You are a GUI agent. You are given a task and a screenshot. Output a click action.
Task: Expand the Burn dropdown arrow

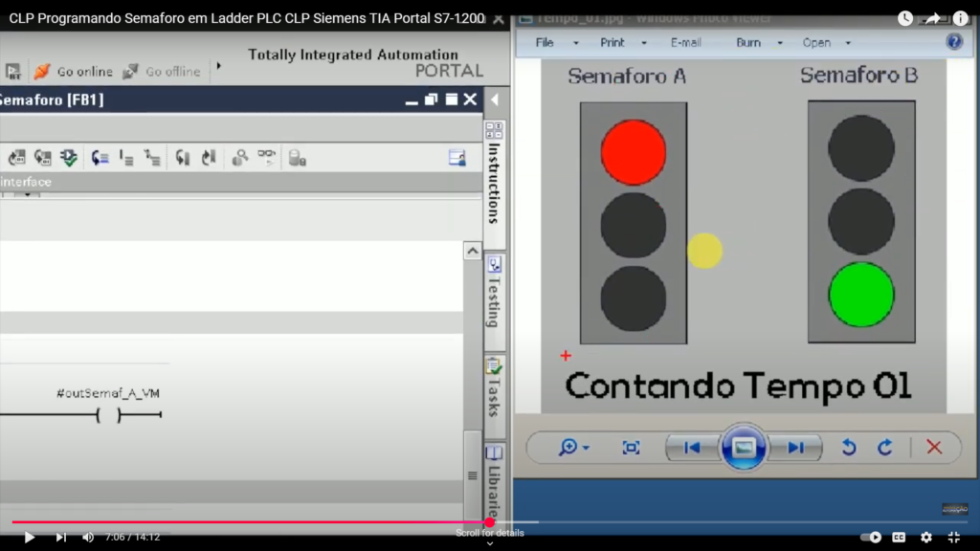pyautogui.click(x=780, y=43)
